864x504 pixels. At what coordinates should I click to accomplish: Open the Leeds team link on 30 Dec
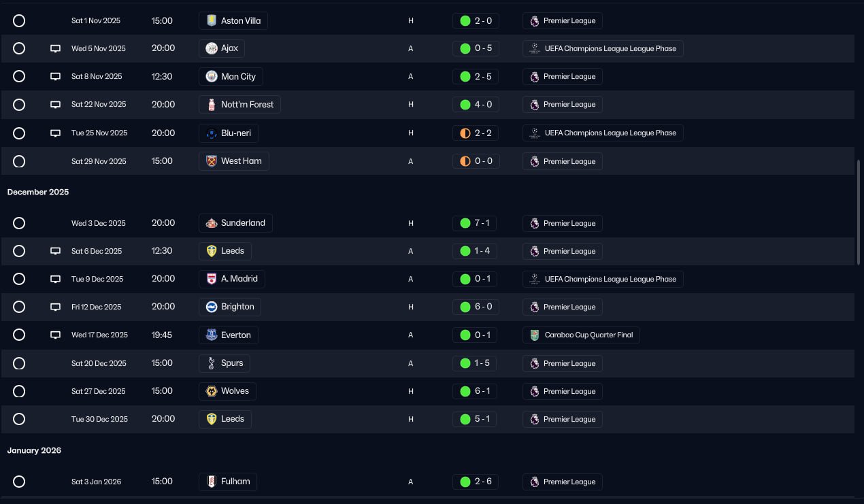click(x=232, y=419)
